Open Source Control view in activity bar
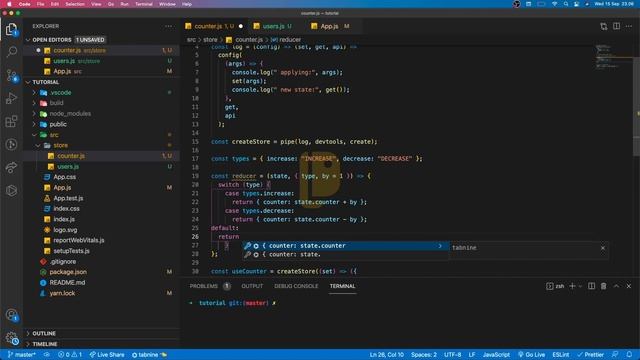The width and height of the screenshot is (640, 360). [x=11, y=75]
